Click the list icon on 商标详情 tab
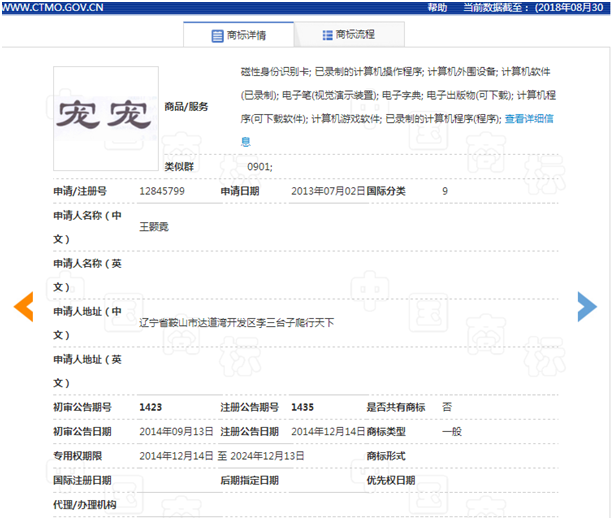 point(217,36)
